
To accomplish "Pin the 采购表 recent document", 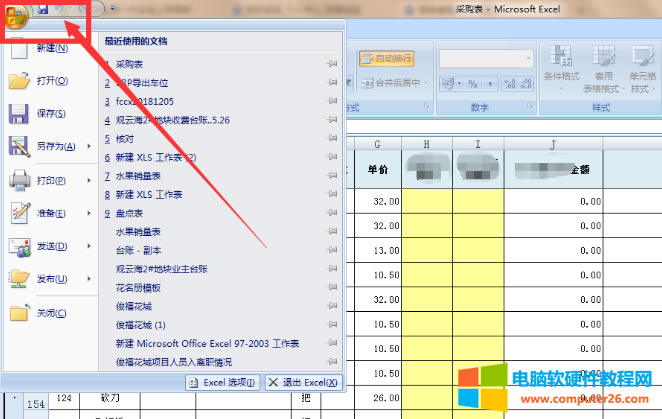I will [x=330, y=63].
